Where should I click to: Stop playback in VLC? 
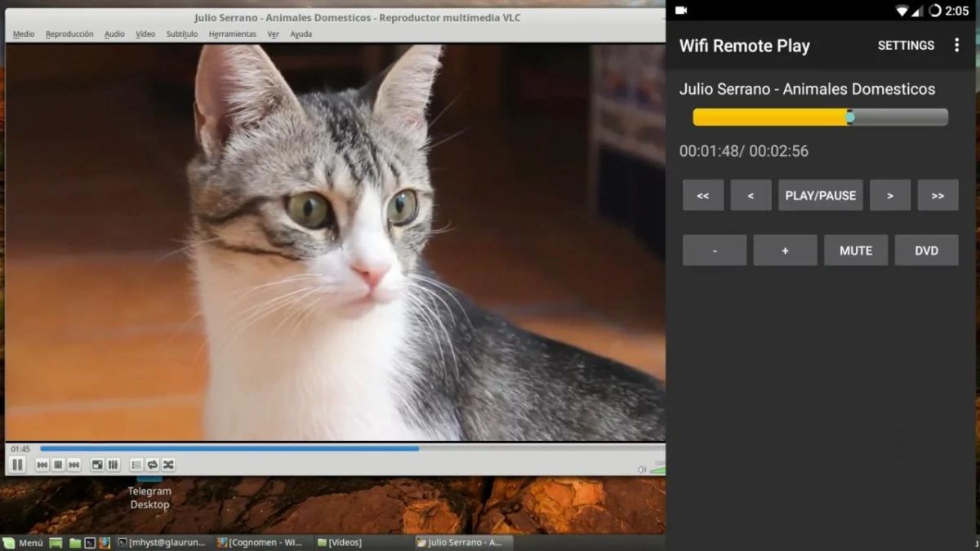coord(58,464)
